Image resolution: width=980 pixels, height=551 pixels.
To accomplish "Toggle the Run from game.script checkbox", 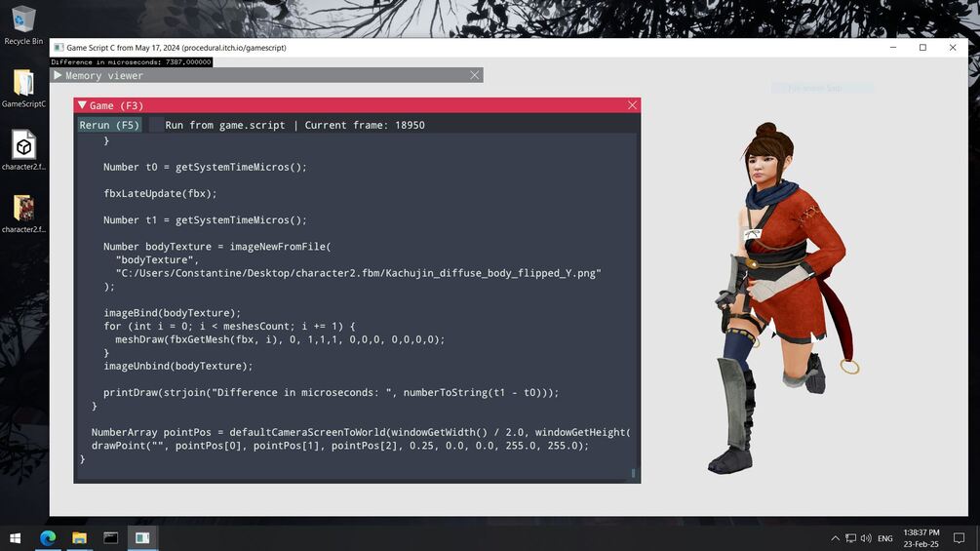I will pos(156,125).
